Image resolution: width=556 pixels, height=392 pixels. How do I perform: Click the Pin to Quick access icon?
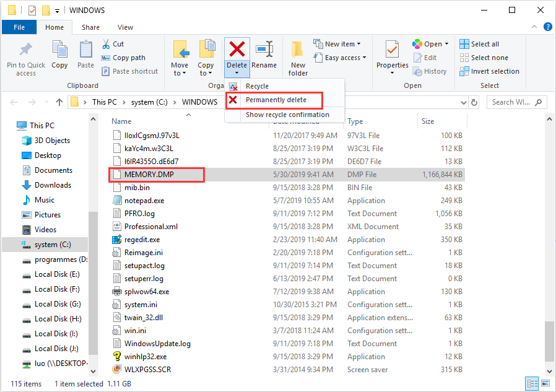26,50
